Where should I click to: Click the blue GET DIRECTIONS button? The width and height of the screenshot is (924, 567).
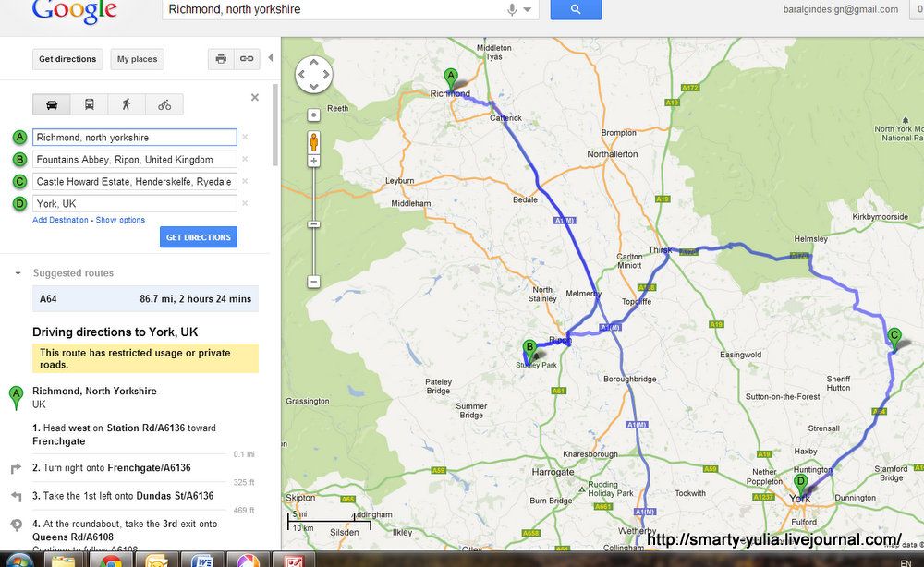coord(199,237)
